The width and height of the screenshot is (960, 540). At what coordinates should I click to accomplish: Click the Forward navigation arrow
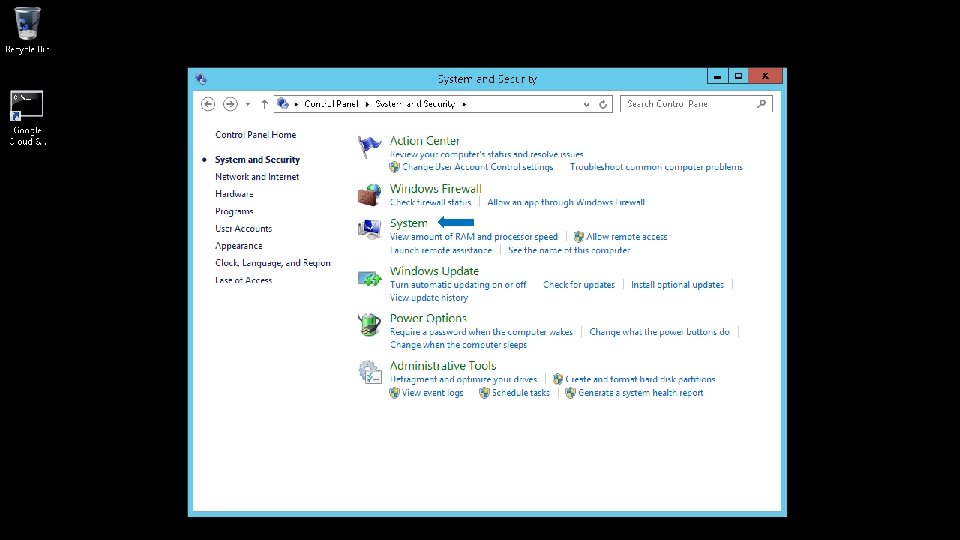click(230, 104)
